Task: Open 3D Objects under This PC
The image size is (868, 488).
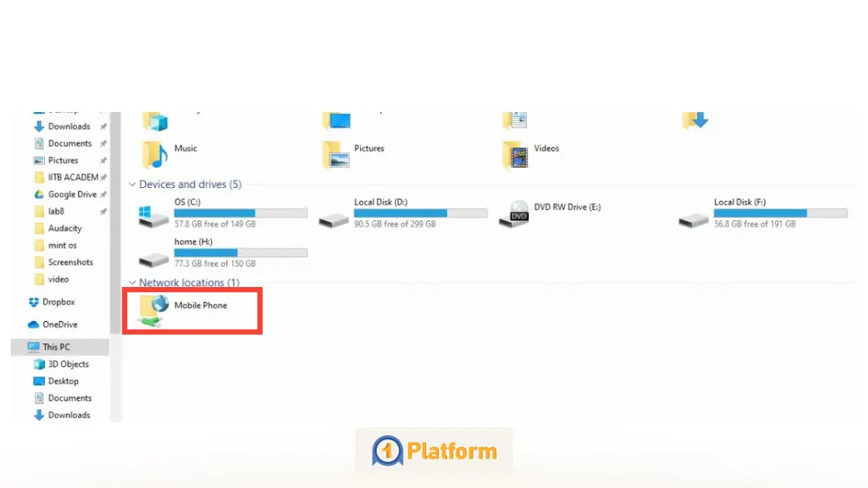Action: 68,364
